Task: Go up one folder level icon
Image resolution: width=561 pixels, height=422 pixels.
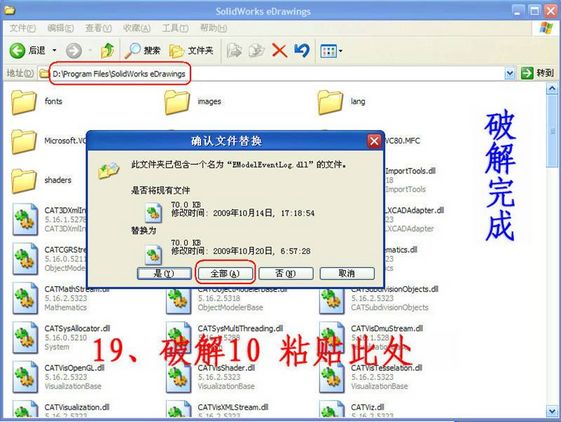Action: point(108,50)
